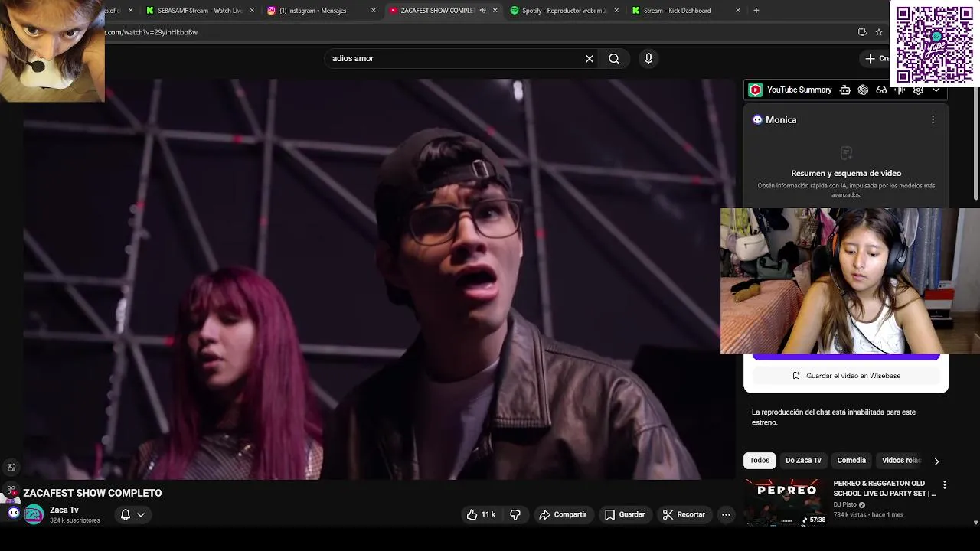Click the YouTube Summary logo icon
This screenshot has height=551, width=980.
click(756, 90)
